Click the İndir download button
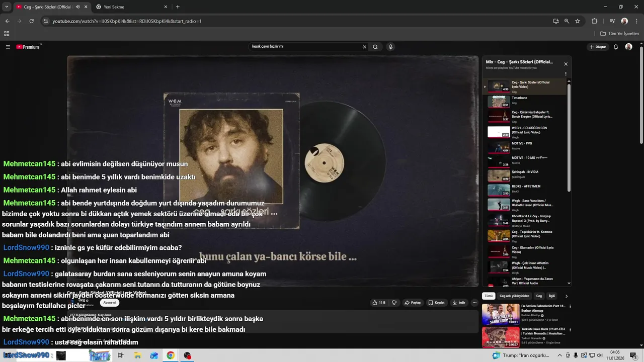The image size is (644, 362). click(459, 303)
